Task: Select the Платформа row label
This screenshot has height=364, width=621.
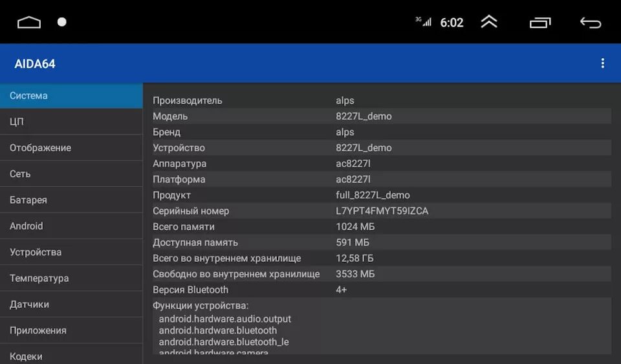Action: pos(179,180)
